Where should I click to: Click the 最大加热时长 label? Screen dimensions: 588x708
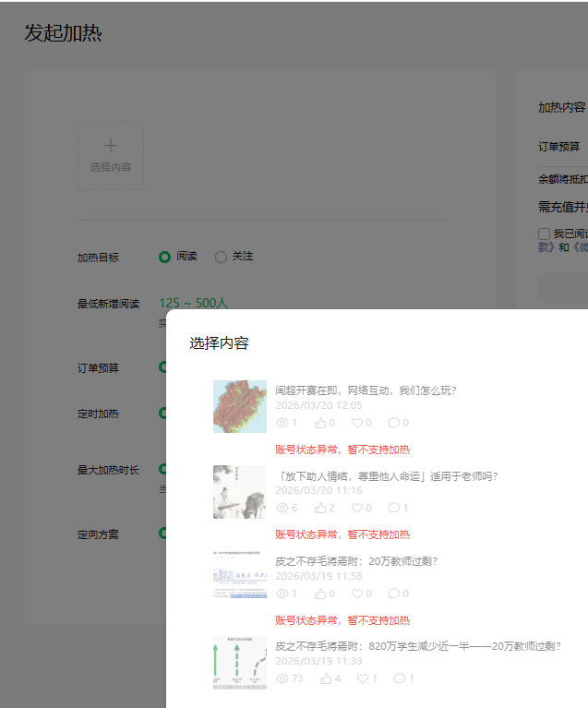click(x=108, y=470)
